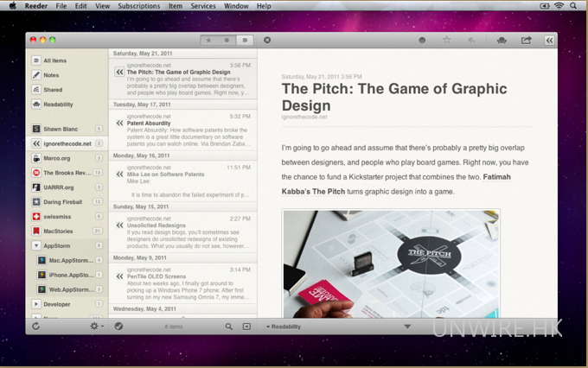
Task: Click the refresh feeds icon
Action: [35, 327]
